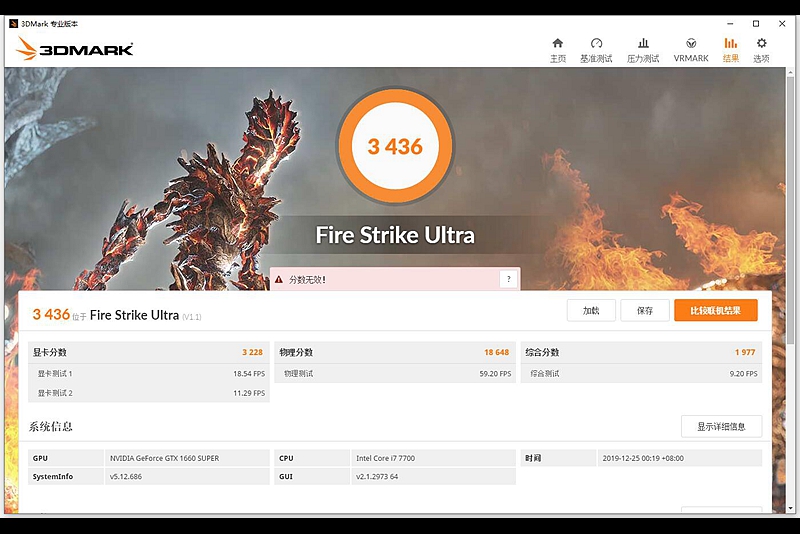
Task: Close the 3DMark window
Action: click(x=782, y=23)
